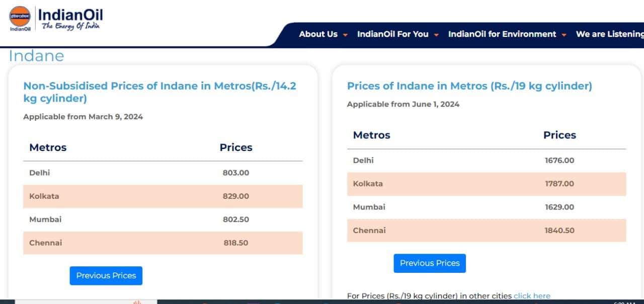Click Chennai price 818.50
The width and height of the screenshot is (644, 304).
point(236,243)
